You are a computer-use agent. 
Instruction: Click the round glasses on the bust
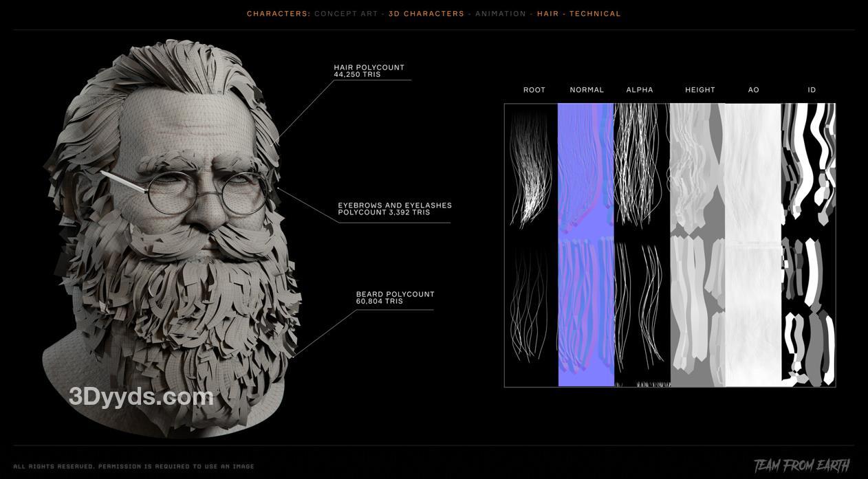coord(206,192)
